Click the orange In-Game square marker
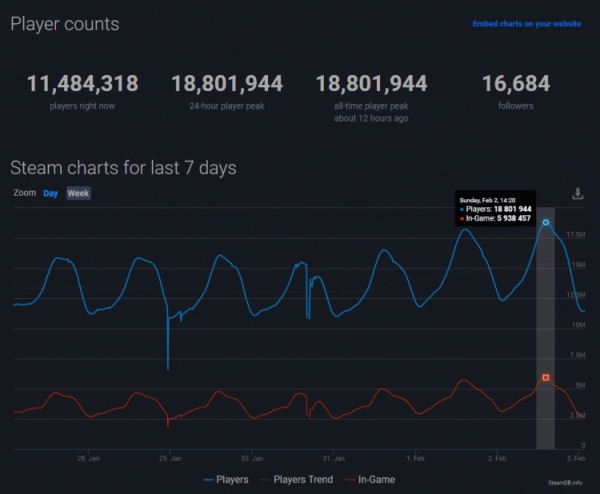Viewport: 600px width, 494px height. point(545,377)
